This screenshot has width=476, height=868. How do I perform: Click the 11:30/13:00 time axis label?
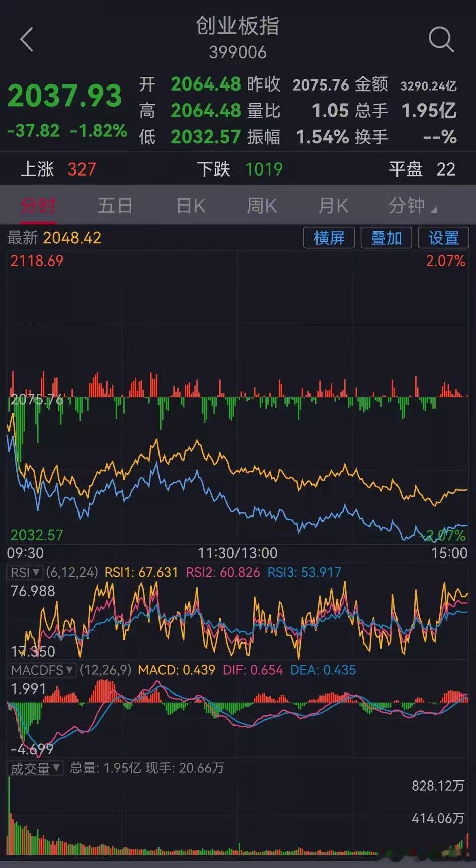(237, 553)
